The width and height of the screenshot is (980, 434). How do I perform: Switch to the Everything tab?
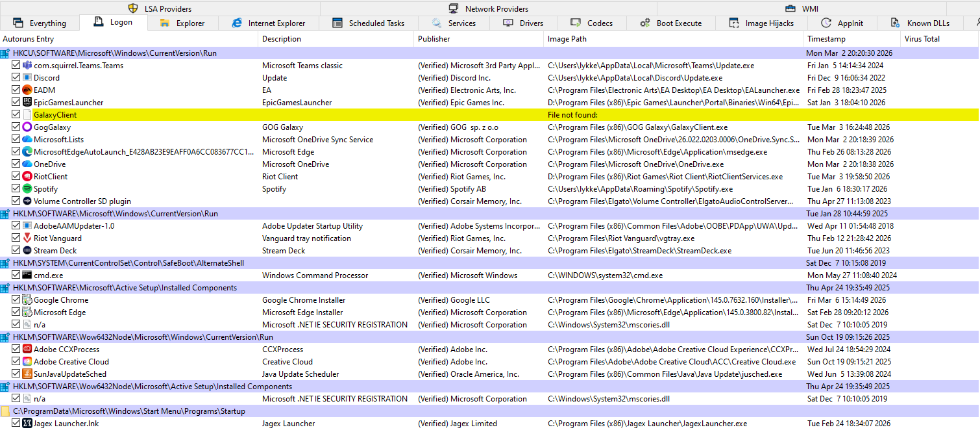pos(40,23)
